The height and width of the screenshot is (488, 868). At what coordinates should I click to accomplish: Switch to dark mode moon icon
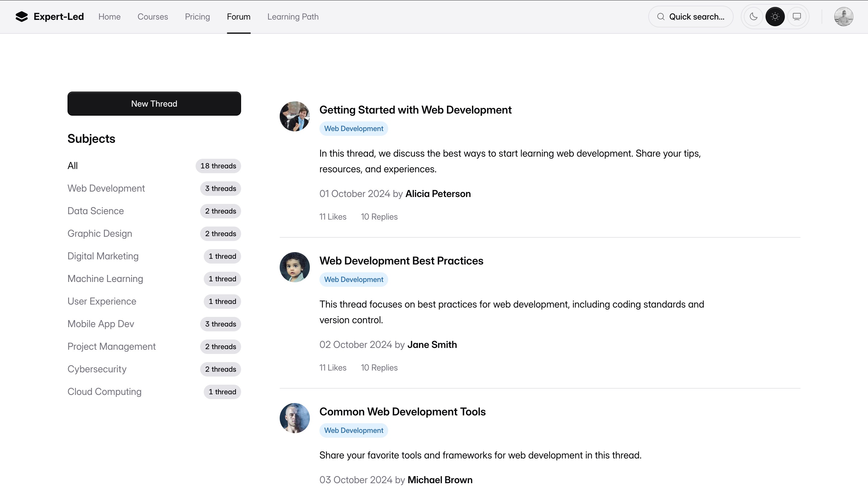point(753,17)
